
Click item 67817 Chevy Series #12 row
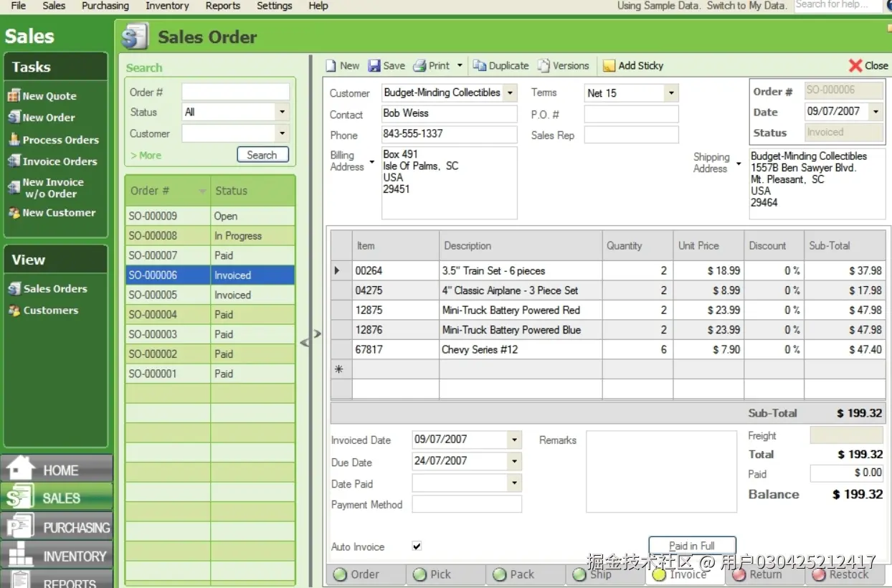[x=608, y=350]
